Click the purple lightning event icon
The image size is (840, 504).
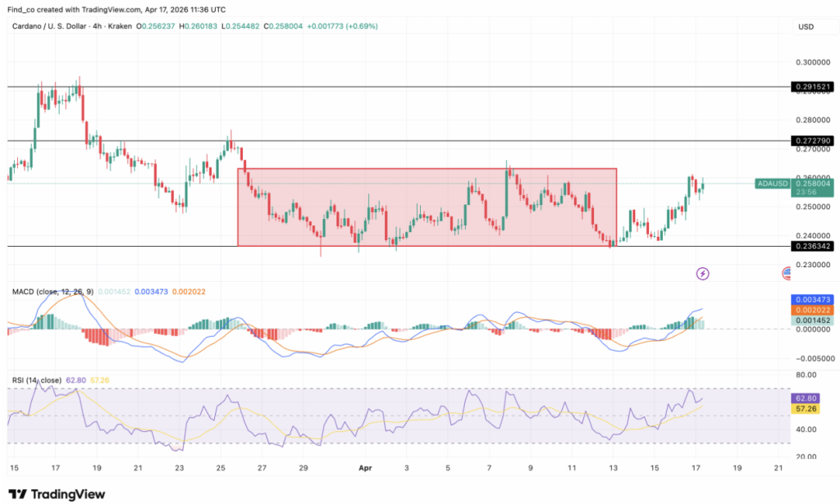coord(702,273)
